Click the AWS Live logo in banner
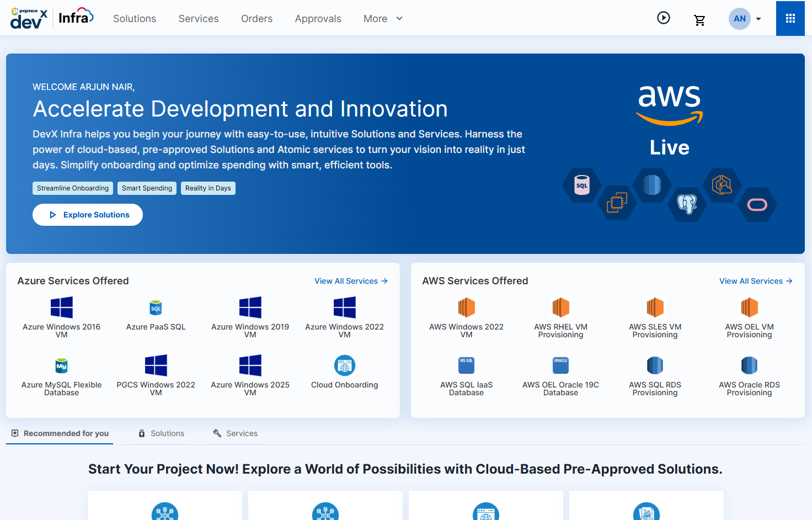This screenshot has width=812, height=520. 670,120
